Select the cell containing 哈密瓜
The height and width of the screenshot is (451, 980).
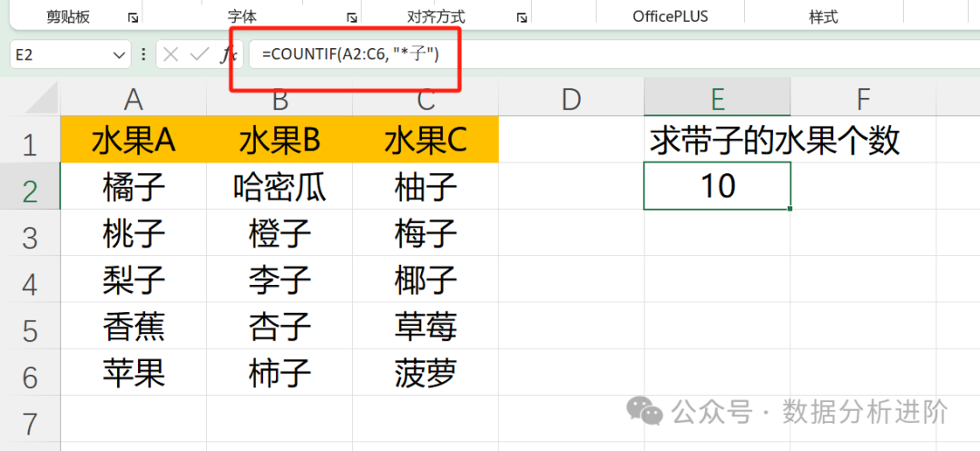pyautogui.click(x=279, y=188)
